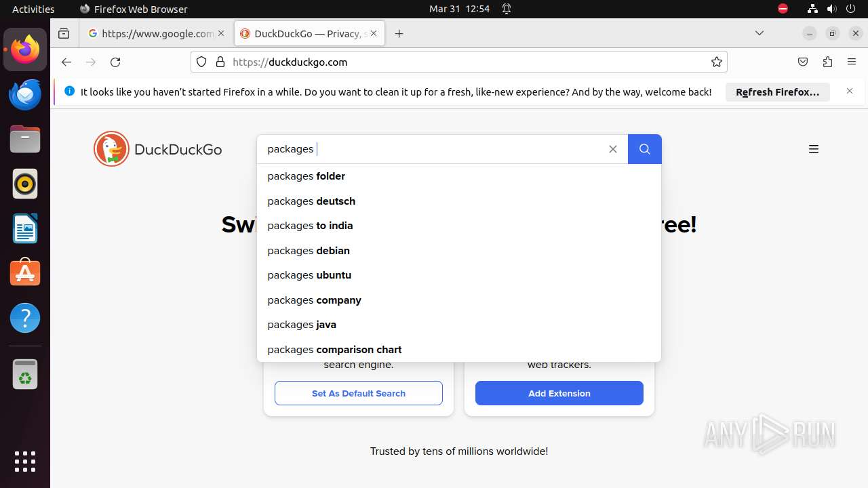Open the network status icon
Image resolution: width=868 pixels, height=488 pixels.
812,9
